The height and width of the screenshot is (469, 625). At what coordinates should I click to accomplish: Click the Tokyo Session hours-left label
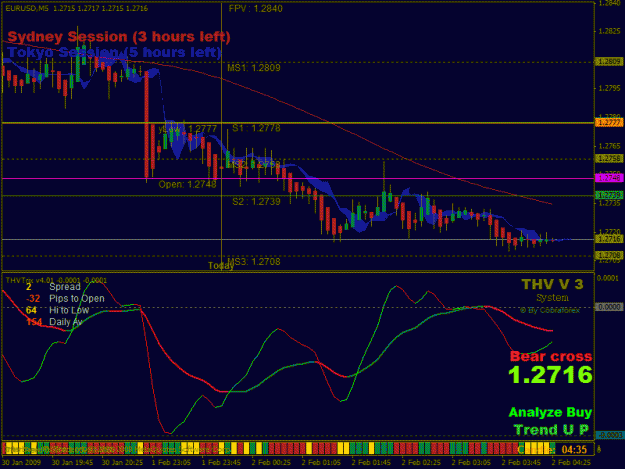pos(114,52)
